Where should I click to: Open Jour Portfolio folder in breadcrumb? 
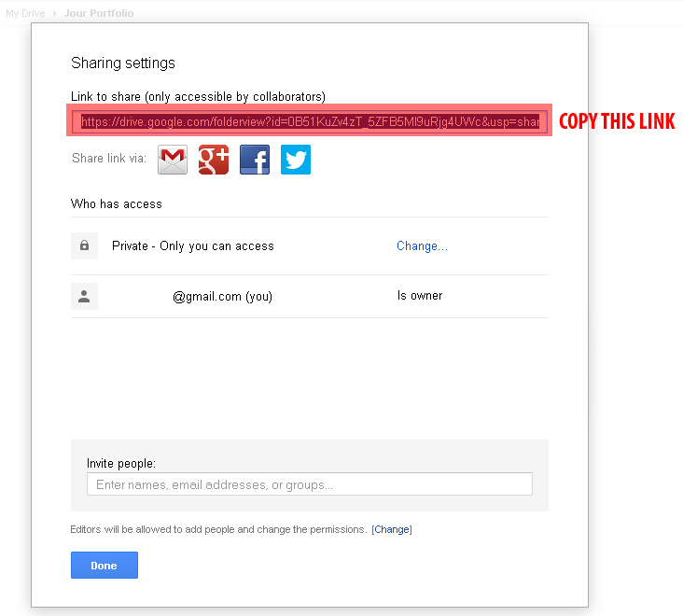tap(99, 14)
